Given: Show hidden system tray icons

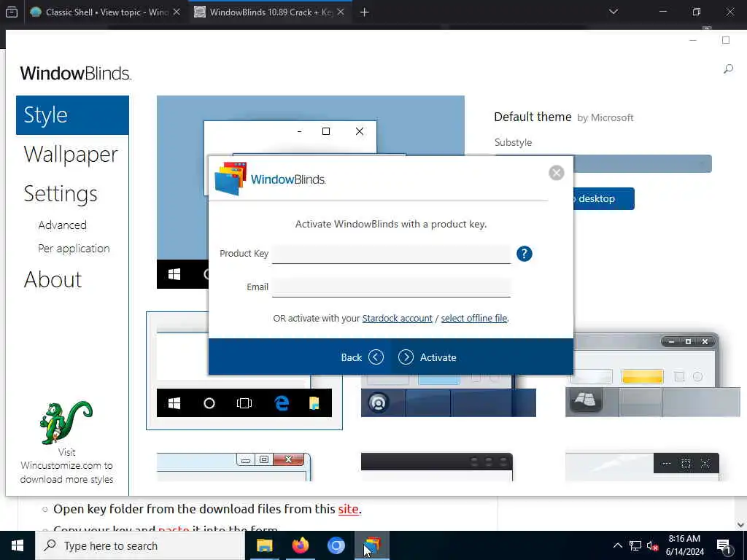Looking at the screenshot, I should click(617, 545).
